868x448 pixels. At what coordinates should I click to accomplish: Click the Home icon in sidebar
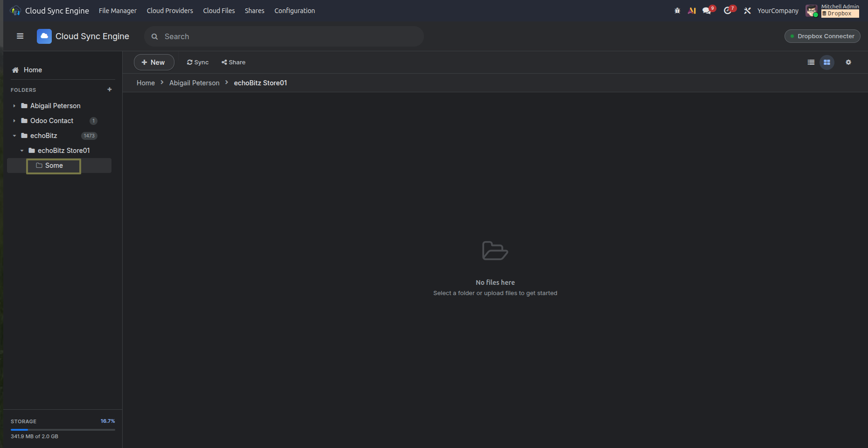click(x=15, y=70)
